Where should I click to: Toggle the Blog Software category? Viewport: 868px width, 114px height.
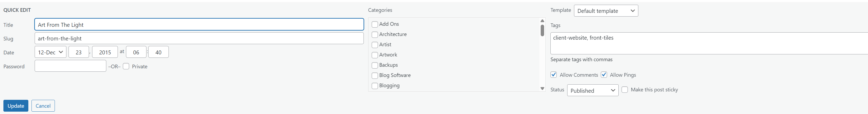(375, 76)
